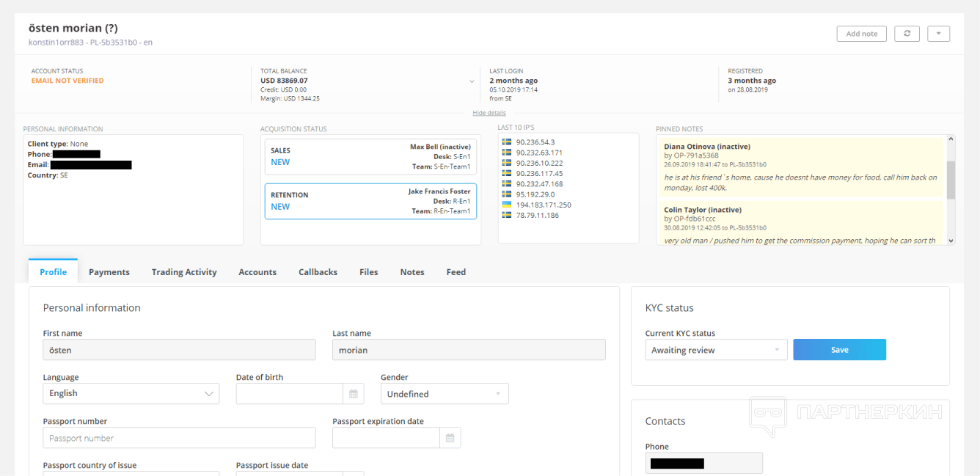Open the Current KYC status dropdown
The height and width of the screenshot is (476, 980).
tap(716, 350)
